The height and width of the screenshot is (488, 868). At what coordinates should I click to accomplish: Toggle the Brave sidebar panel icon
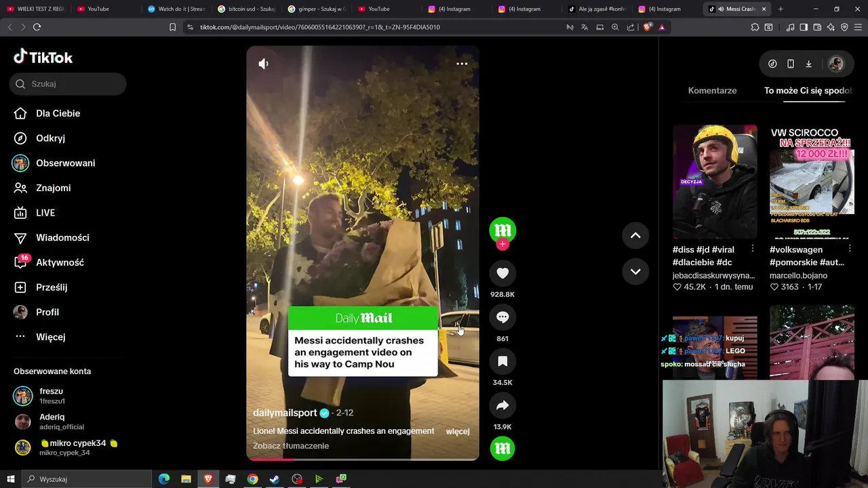click(804, 27)
